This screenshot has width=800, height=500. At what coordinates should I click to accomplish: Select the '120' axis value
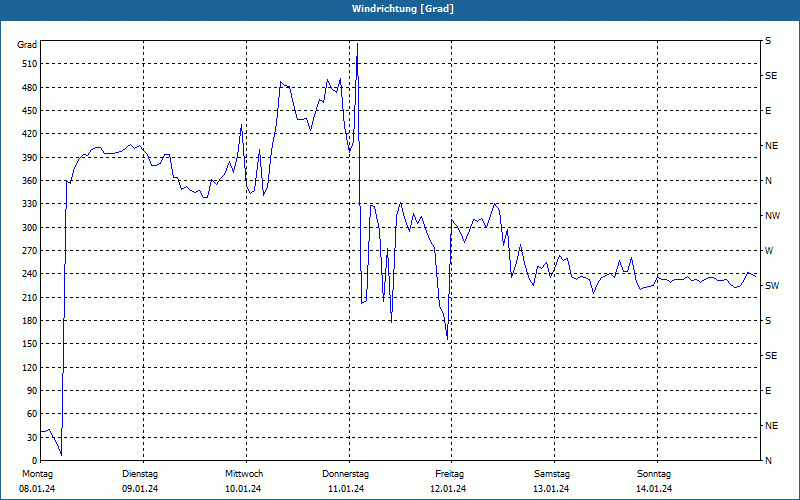point(29,367)
